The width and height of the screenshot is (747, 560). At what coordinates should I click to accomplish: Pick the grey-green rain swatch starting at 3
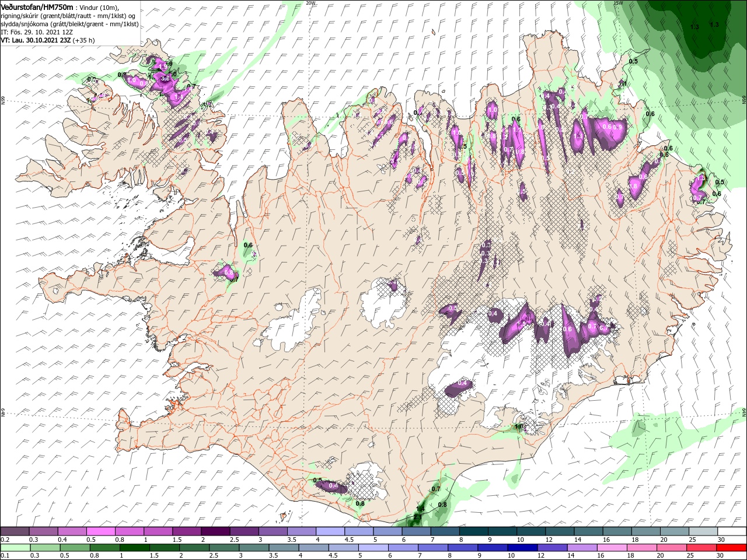tap(253, 548)
